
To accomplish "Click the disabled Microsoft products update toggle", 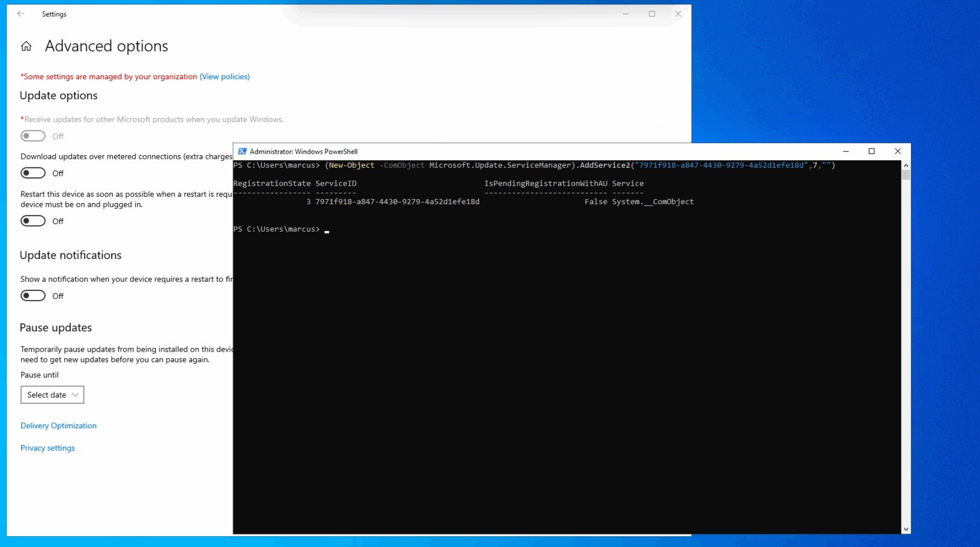I will 33,135.
